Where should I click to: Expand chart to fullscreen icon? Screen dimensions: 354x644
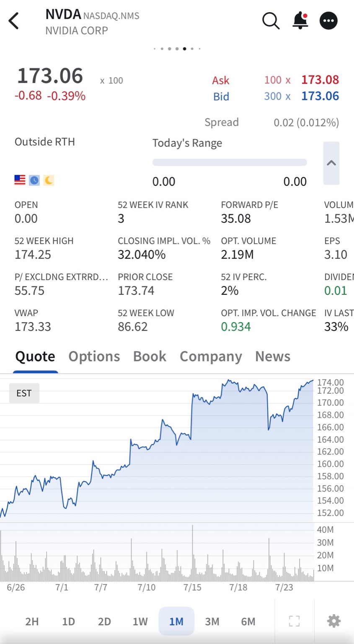pos(295,621)
